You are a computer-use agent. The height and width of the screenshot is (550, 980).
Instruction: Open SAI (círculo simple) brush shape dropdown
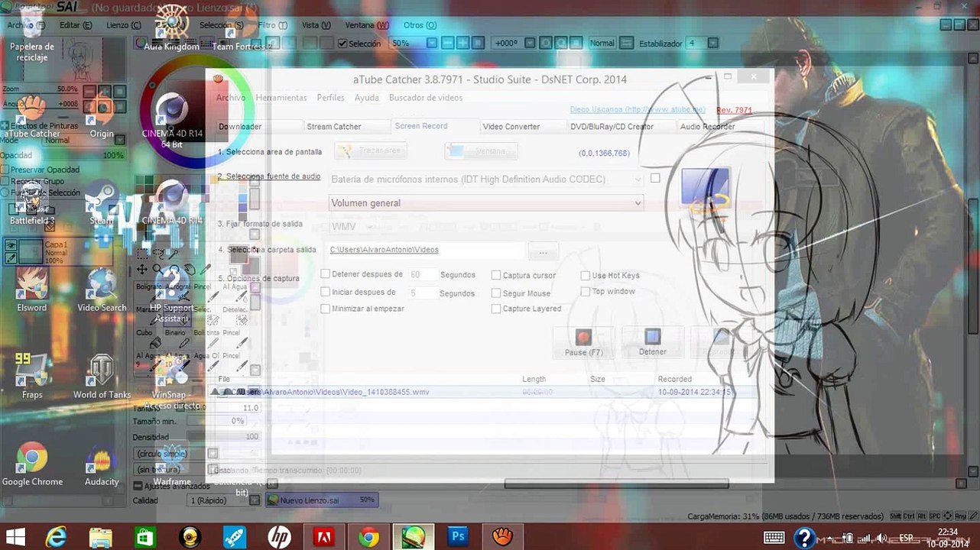click(176, 454)
